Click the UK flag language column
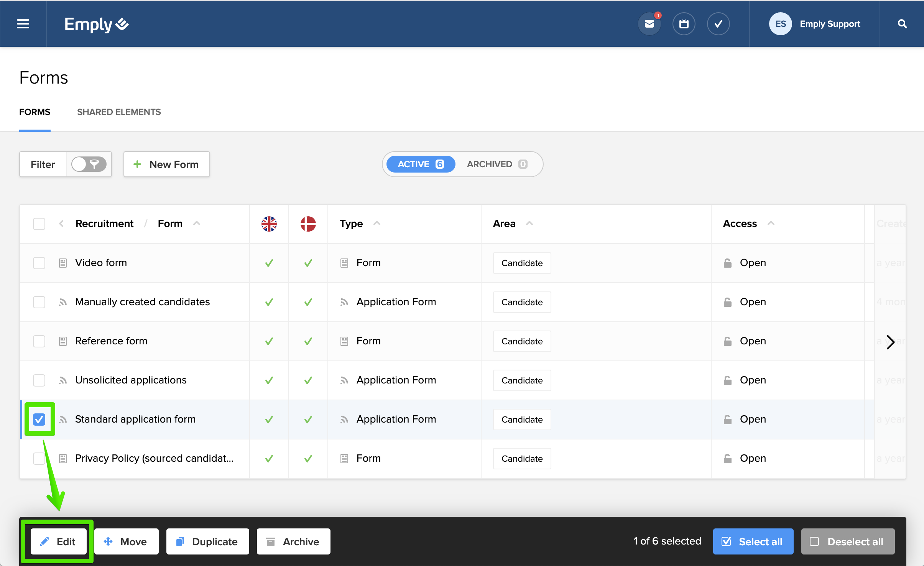 269,224
